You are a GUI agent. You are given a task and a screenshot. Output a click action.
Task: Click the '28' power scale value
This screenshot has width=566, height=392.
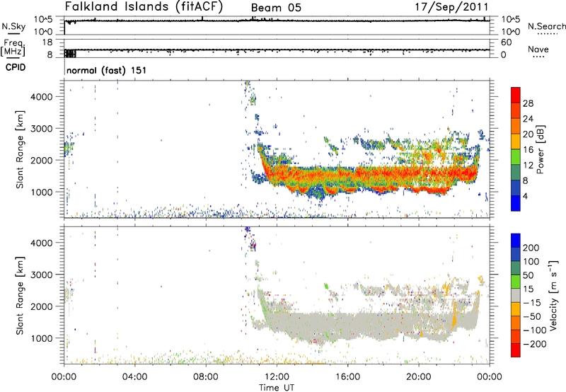(x=528, y=103)
